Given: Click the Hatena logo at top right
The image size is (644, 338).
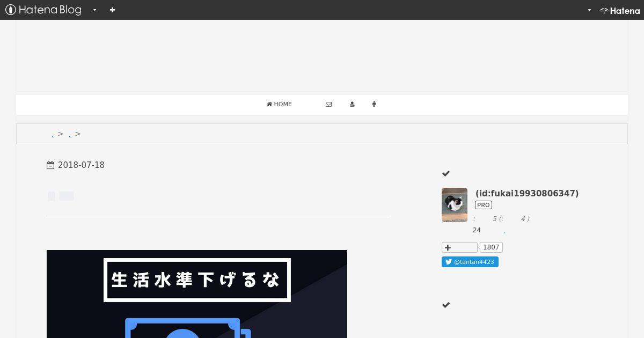Looking at the screenshot, I should click(x=620, y=10).
